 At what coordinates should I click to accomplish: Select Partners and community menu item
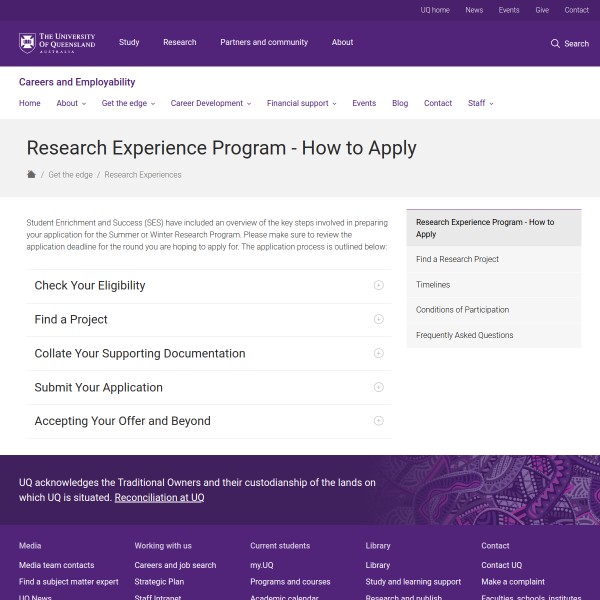pos(264,43)
